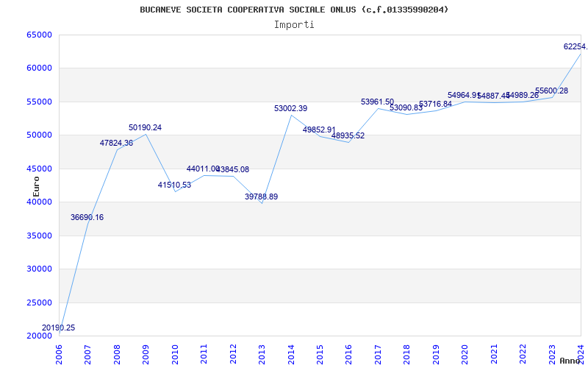Click the 2015 x-axis year label
This screenshot has height=368, width=588.
pos(320,354)
